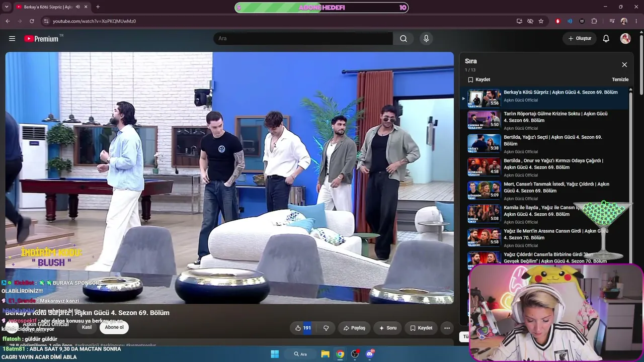The image size is (644, 362).
Task: Open Chrome extensions puzzle menu
Action: coord(594,21)
